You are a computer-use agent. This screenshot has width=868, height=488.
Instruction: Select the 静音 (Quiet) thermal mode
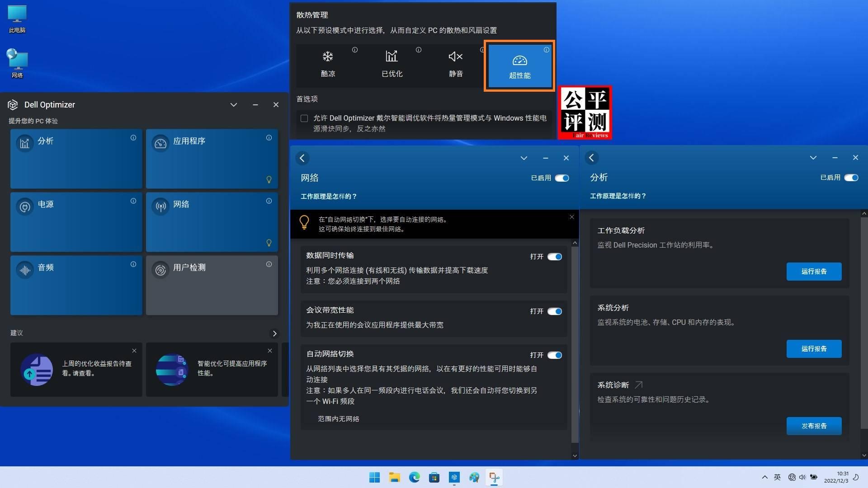456,66
